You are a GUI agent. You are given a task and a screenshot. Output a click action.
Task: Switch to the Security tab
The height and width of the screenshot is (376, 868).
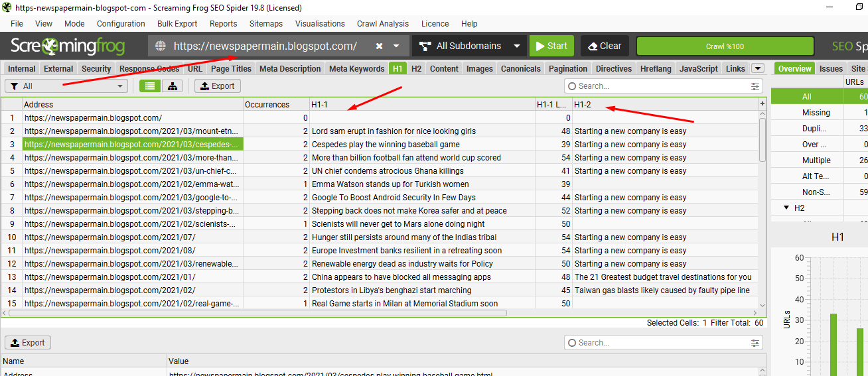pyautogui.click(x=96, y=69)
